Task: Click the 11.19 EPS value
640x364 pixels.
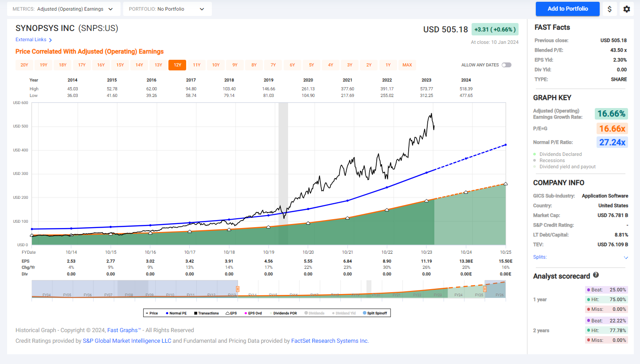Action: click(x=426, y=261)
